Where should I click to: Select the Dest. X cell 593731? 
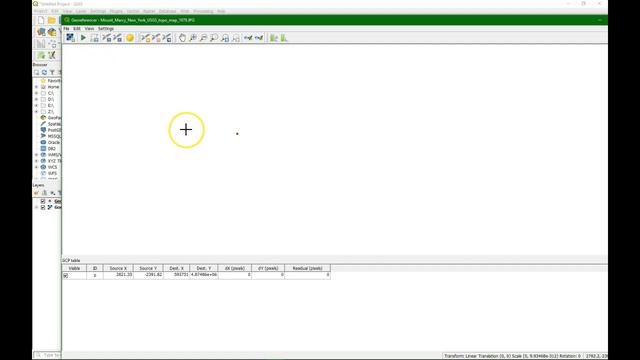pos(177,275)
